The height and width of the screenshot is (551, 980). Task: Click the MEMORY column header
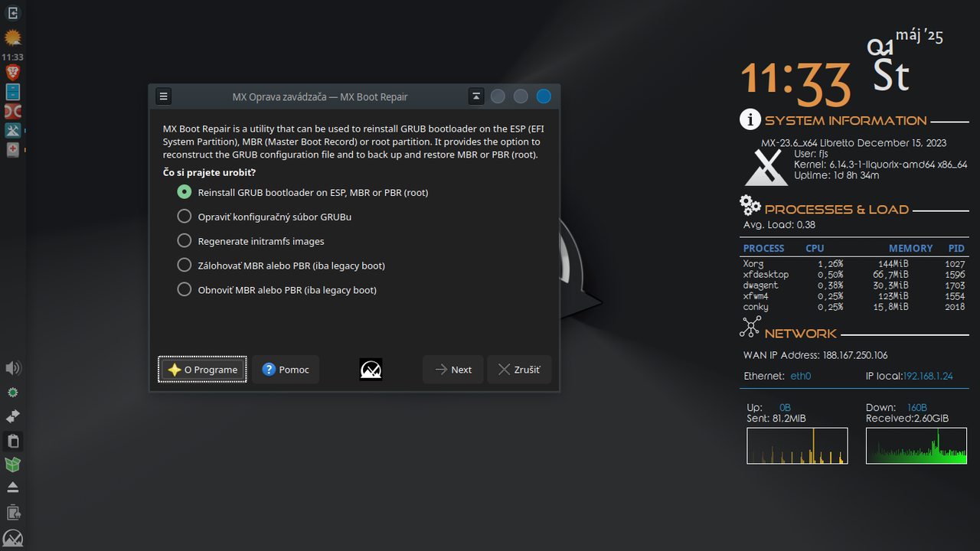pyautogui.click(x=910, y=249)
